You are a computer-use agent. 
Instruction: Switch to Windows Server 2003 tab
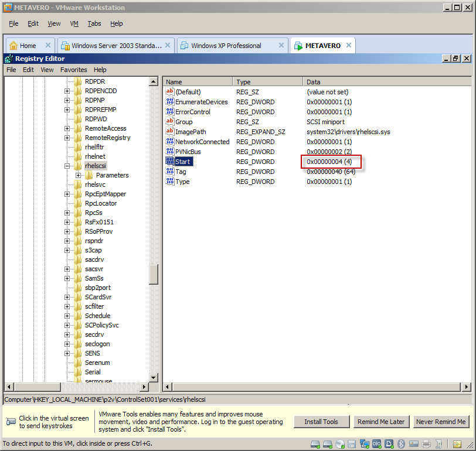(116, 46)
